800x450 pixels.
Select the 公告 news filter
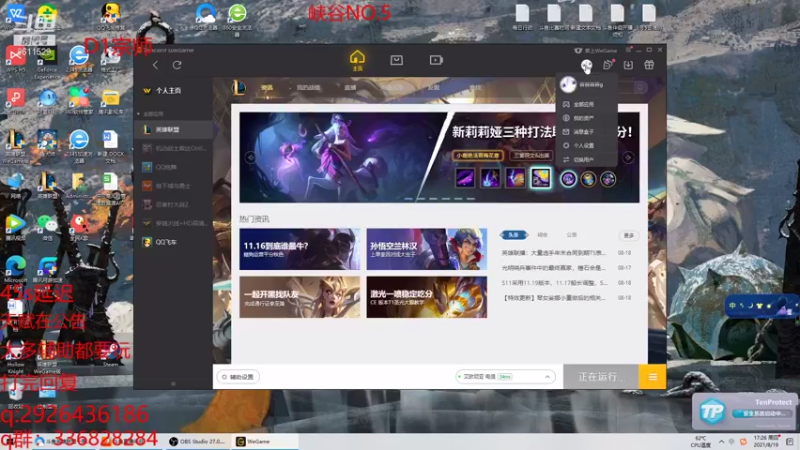pos(571,235)
